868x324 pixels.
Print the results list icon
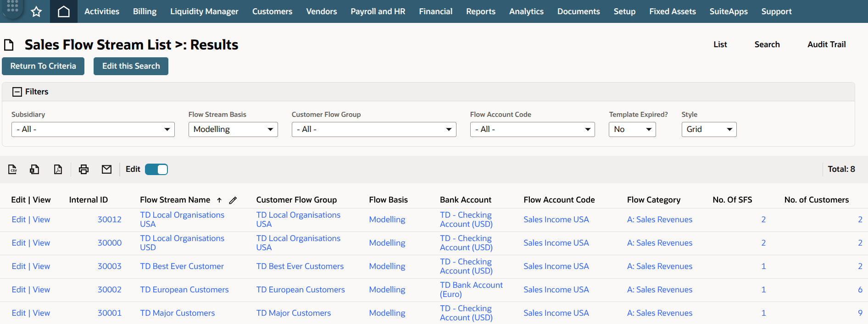click(83, 170)
